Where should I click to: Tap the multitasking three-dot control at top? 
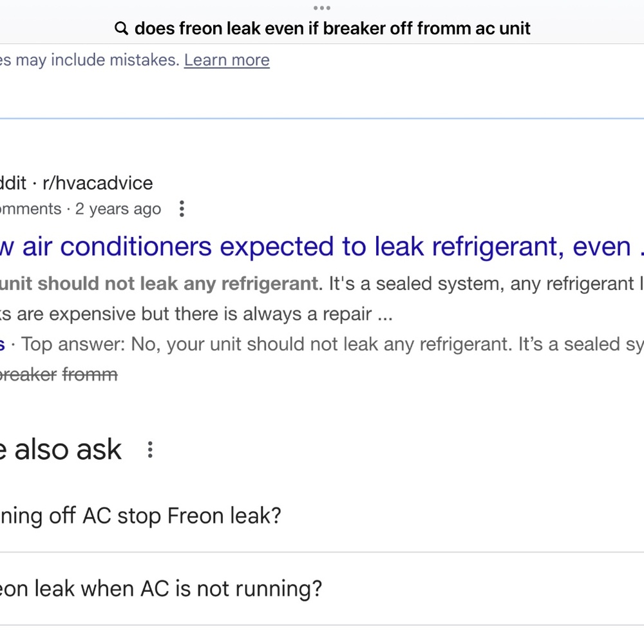click(321, 8)
